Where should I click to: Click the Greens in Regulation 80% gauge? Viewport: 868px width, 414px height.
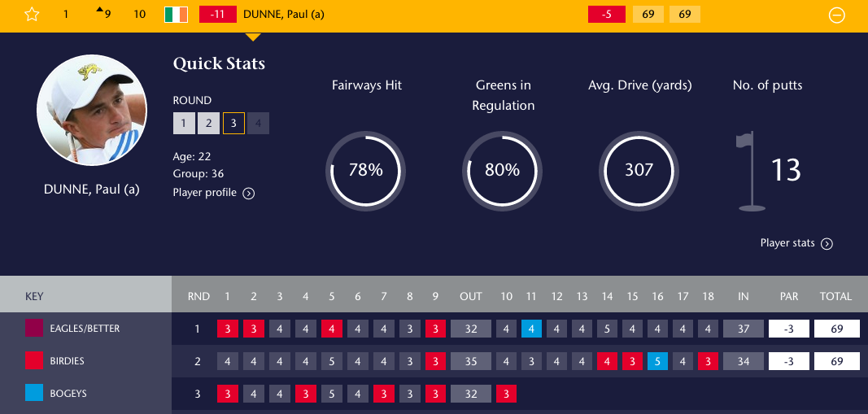coord(502,169)
